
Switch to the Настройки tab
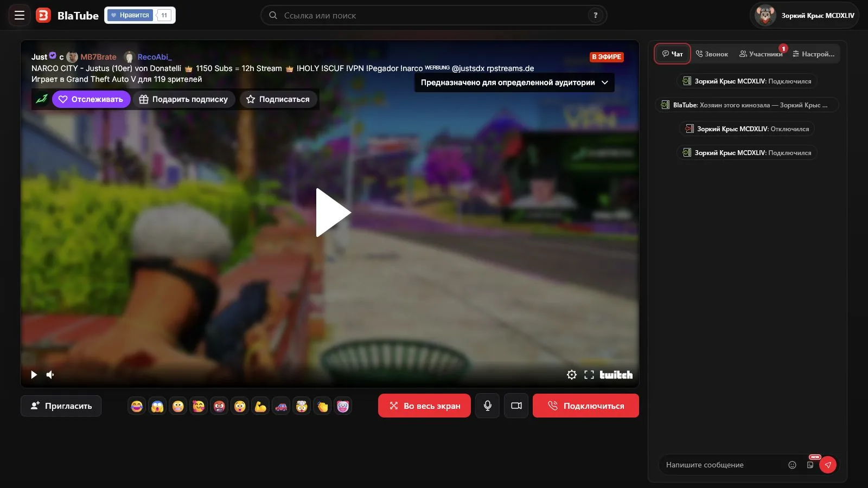point(813,54)
